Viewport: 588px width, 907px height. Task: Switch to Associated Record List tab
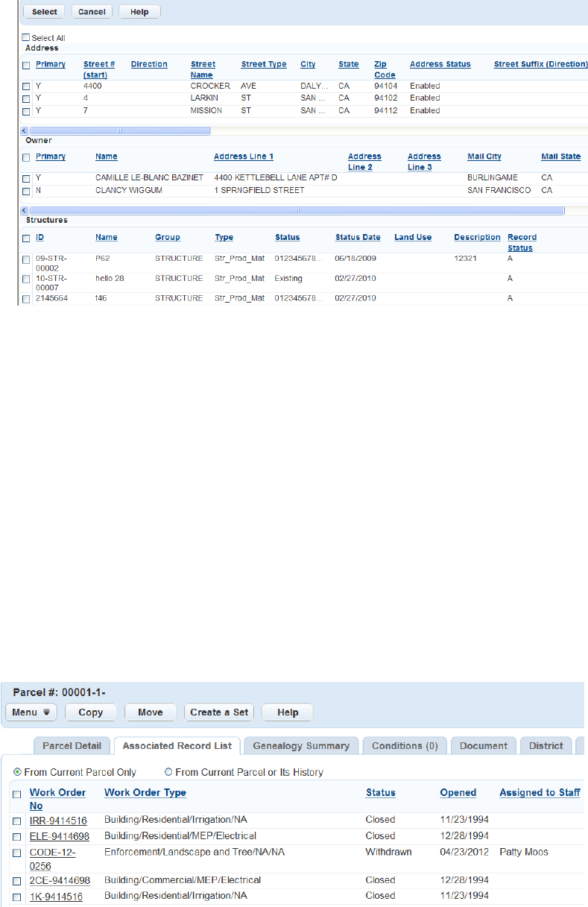(x=177, y=745)
